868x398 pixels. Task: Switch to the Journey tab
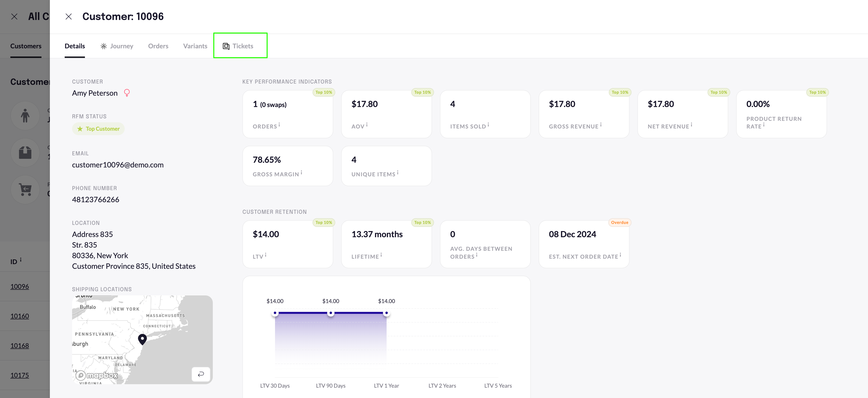tap(117, 46)
